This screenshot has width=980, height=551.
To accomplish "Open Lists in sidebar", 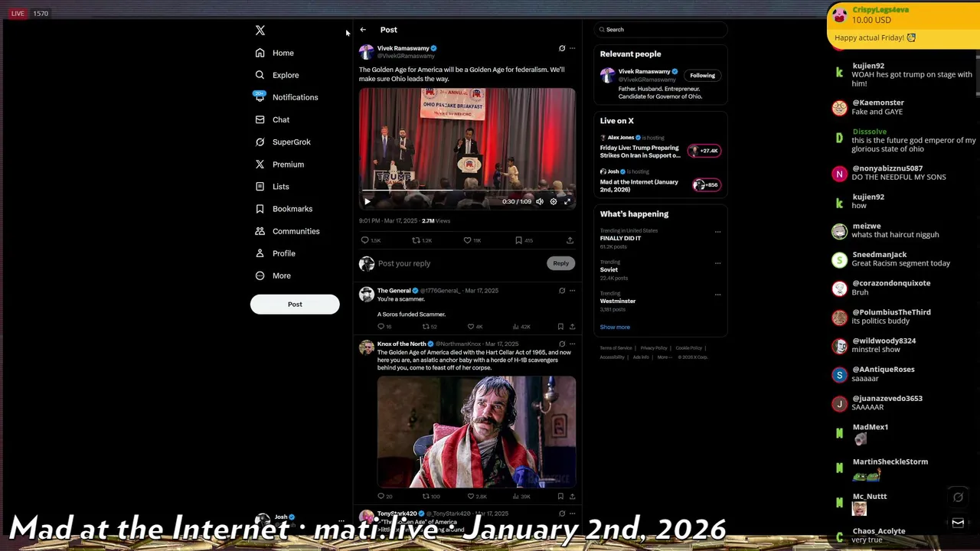I will point(273,186).
